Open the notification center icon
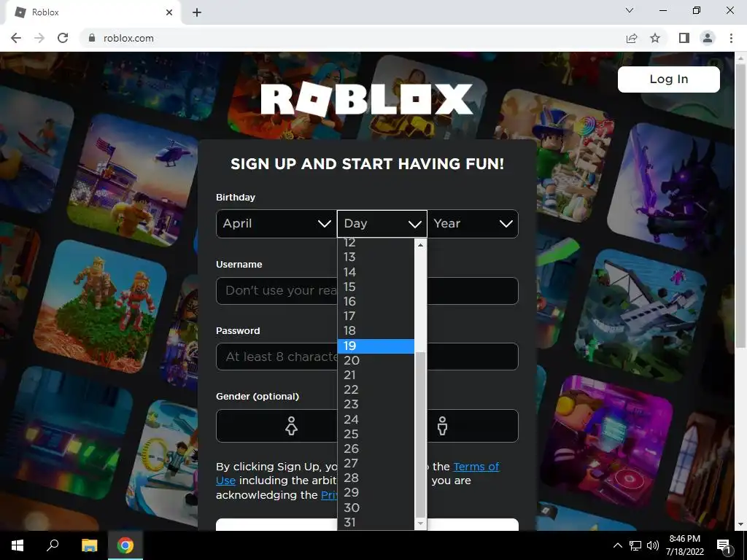This screenshot has height=560, width=747. (724, 545)
